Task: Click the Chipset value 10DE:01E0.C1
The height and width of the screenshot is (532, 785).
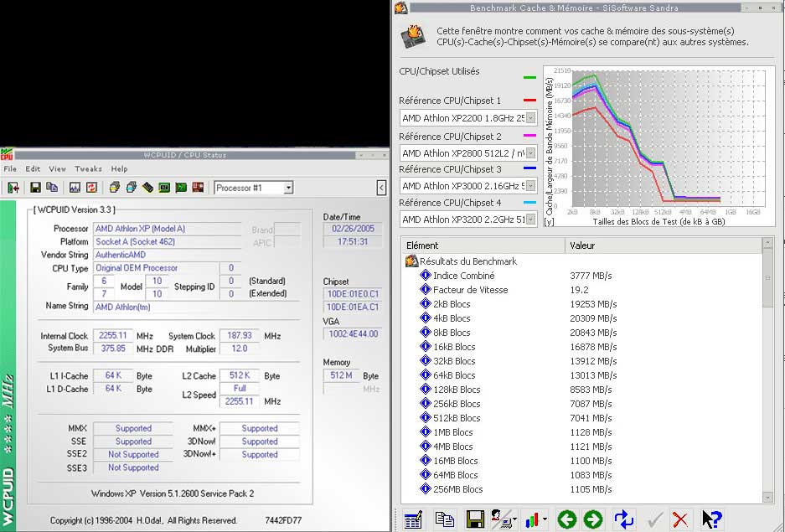Action: 353,294
